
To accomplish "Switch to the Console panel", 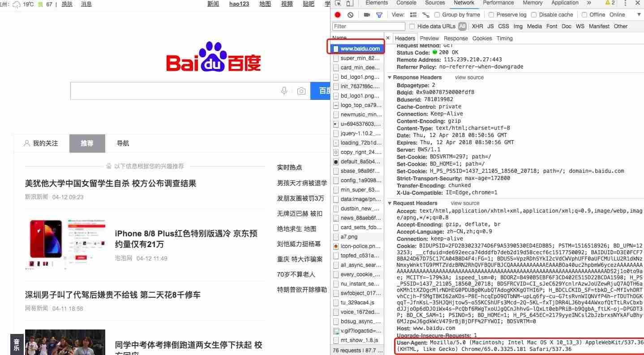I will point(406,3).
